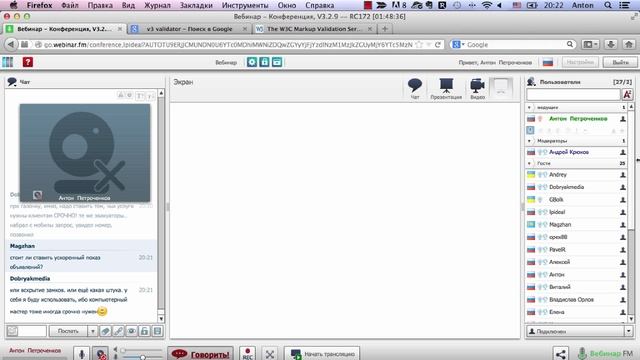The width and height of the screenshot is (640, 360).
Task: Click the Firefox page reload icon
Action: pyautogui.click(x=438, y=44)
